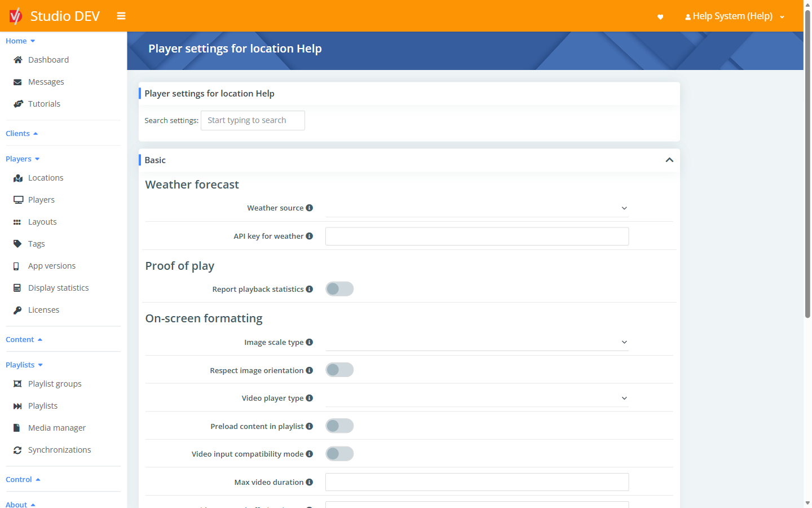Show info for Respect image orientation
812x508 pixels.
click(x=309, y=370)
